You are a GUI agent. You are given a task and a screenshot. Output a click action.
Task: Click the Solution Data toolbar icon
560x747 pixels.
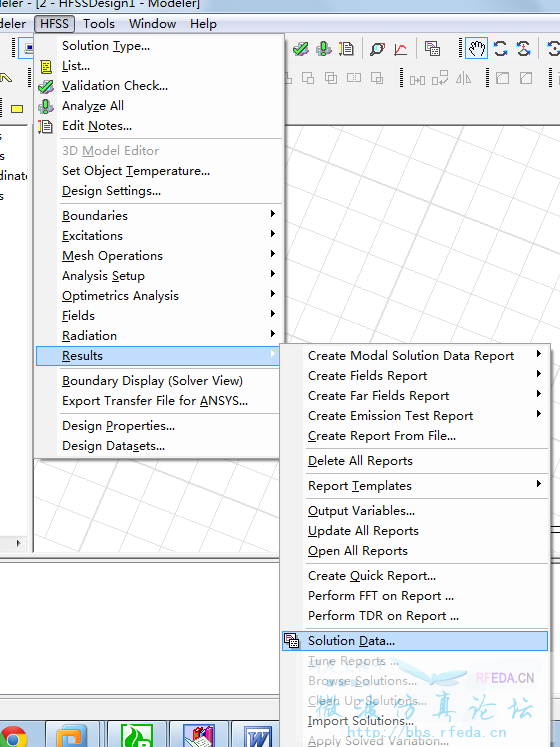432,49
